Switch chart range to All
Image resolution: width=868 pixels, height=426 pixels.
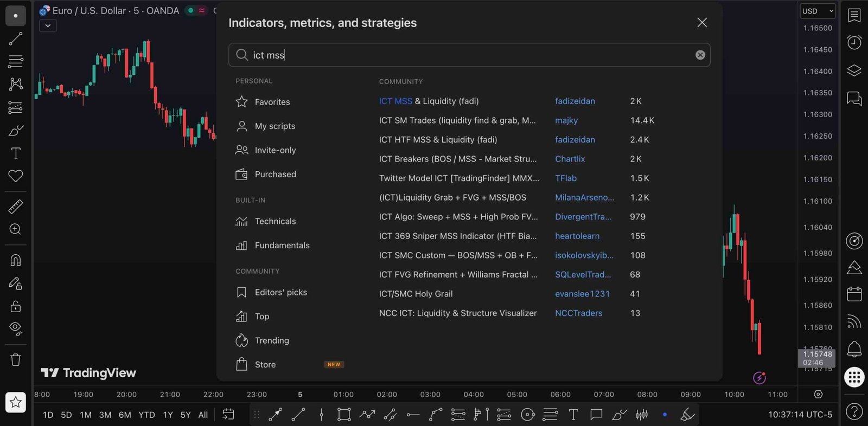(x=203, y=415)
